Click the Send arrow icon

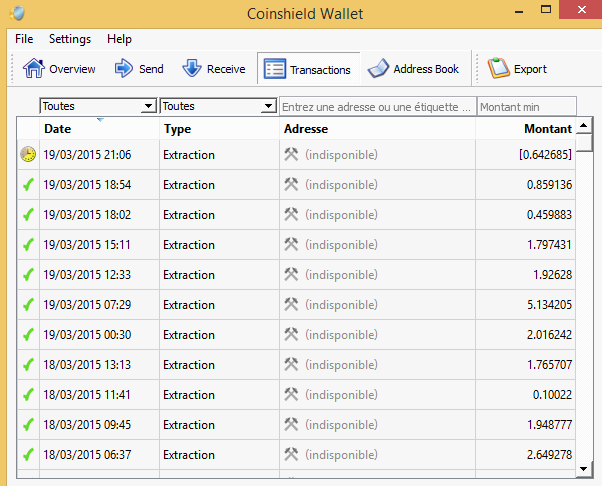point(124,68)
